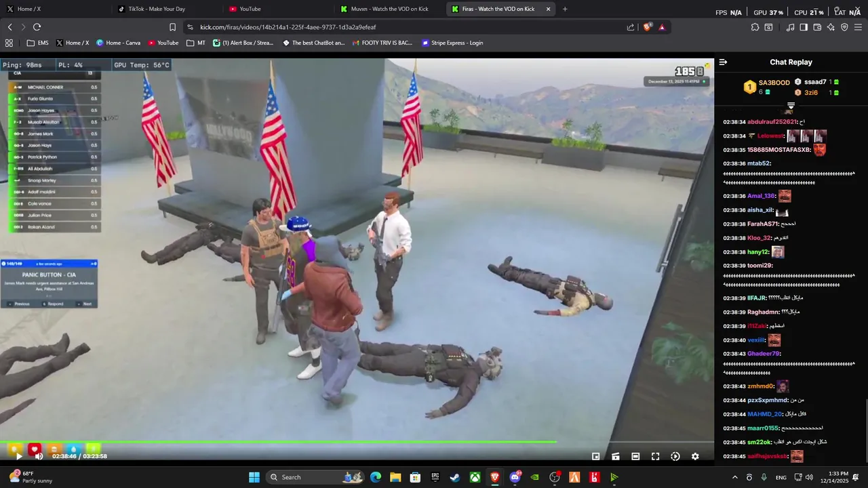
Task: Open Alert Box / Streamlabs bookmark
Action: [x=243, y=43]
